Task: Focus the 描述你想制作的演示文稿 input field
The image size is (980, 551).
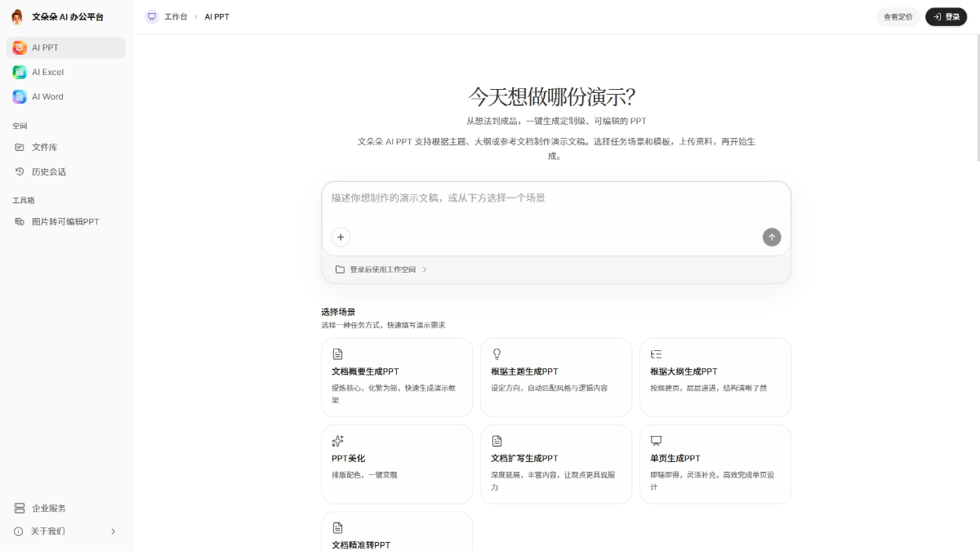Action: 556,198
